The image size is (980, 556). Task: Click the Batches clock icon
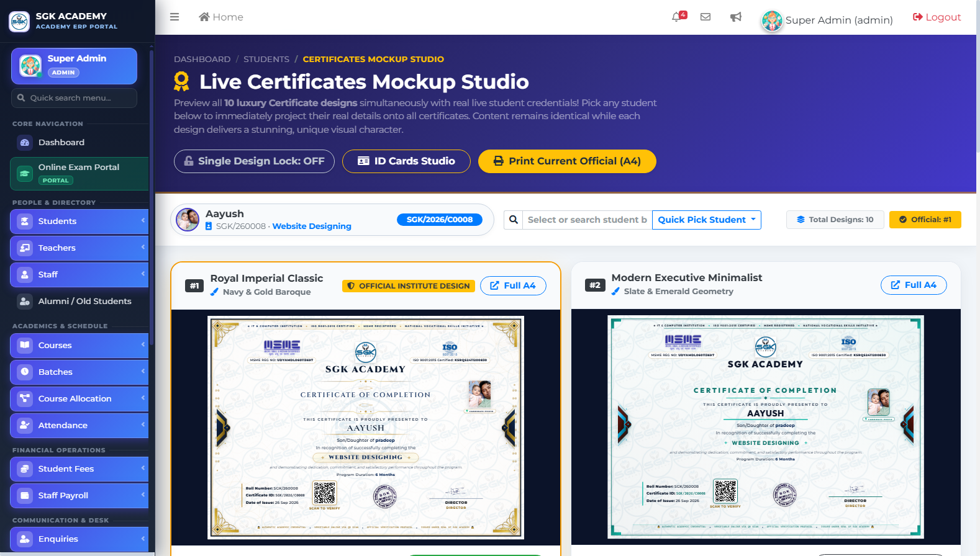tap(25, 372)
